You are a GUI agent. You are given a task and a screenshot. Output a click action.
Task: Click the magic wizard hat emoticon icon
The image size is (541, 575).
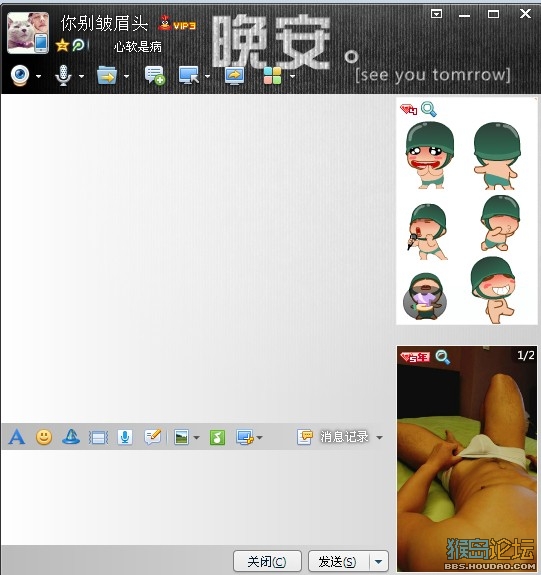(71, 437)
